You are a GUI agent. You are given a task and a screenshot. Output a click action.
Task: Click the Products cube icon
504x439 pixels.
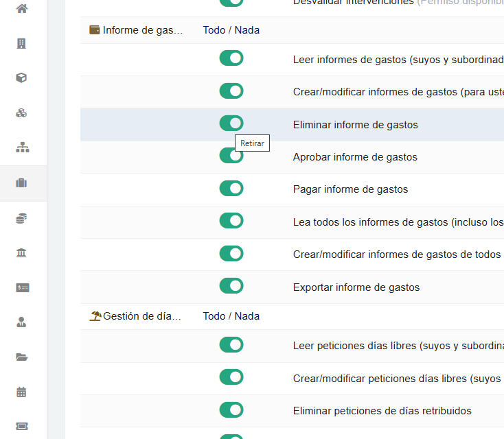pyautogui.click(x=22, y=78)
